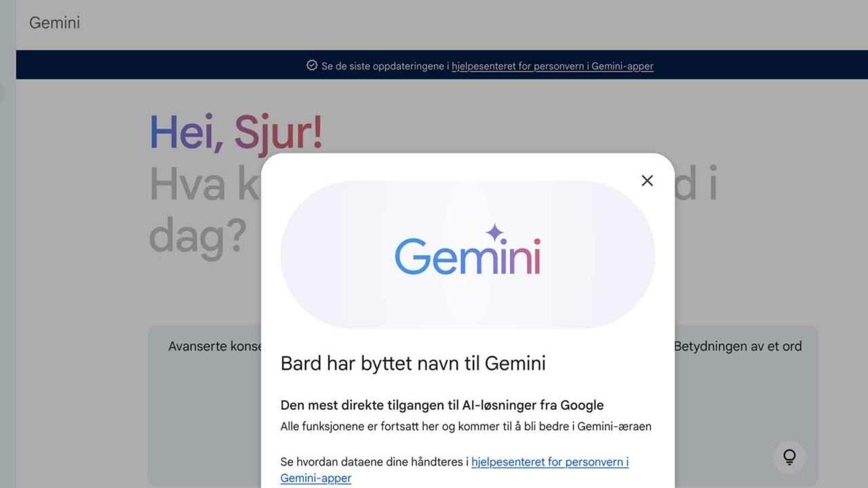Click the light purple pill behind the Gemini logo
Viewport: 868px width, 488px height.
(x=468, y=255)
